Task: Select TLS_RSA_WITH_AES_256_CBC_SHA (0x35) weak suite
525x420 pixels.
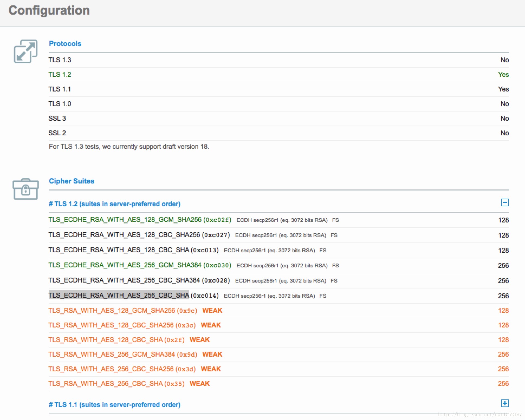Action: click(x=116, y=384)
